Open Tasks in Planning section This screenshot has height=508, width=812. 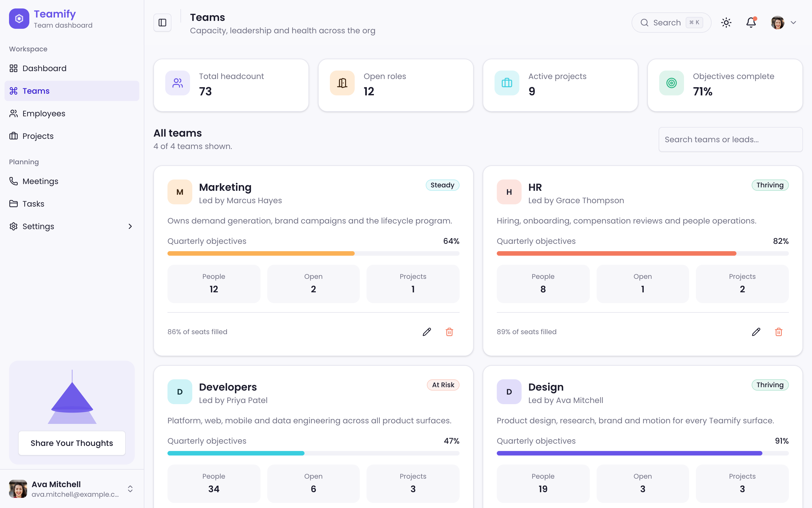pyautogui.click(x=72, y=203)
